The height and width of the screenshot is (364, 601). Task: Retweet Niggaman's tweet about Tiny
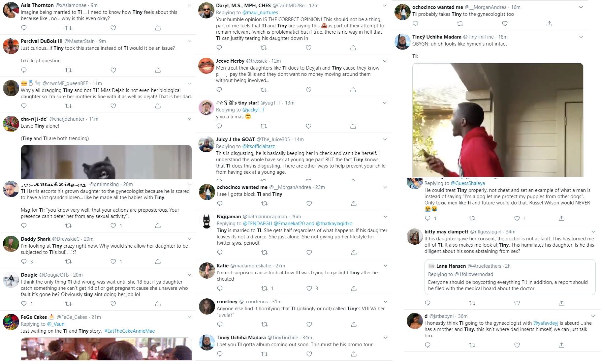264,252
